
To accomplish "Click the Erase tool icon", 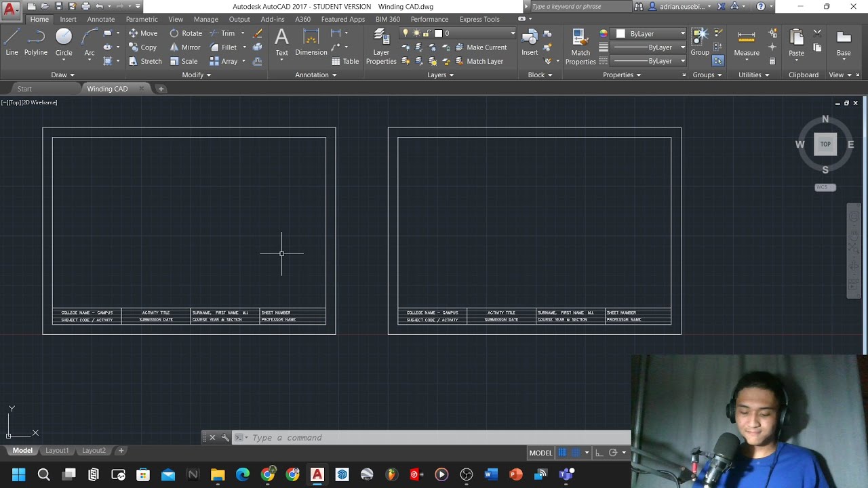I will pyautogui.click(x=258, y=33).
